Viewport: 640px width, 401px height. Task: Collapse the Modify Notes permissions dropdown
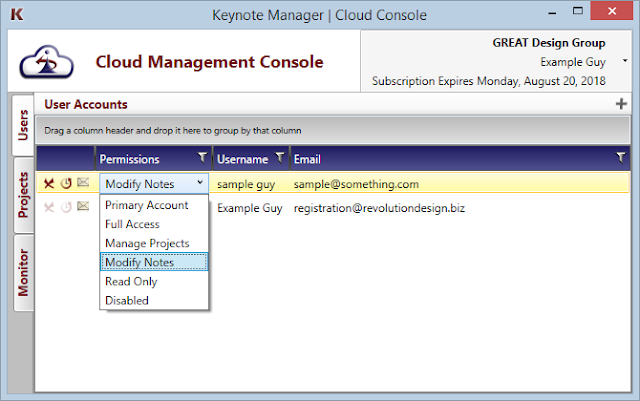pos(200,184)
